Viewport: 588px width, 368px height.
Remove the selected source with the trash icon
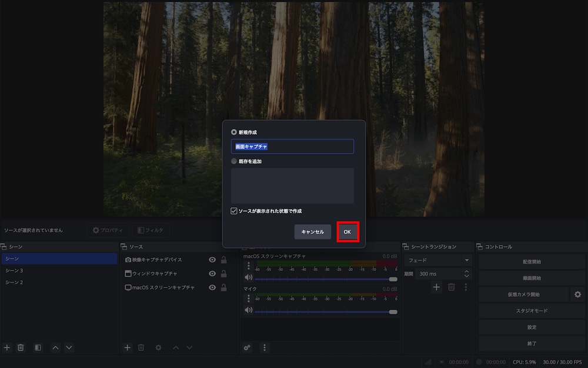pos(141,348)
